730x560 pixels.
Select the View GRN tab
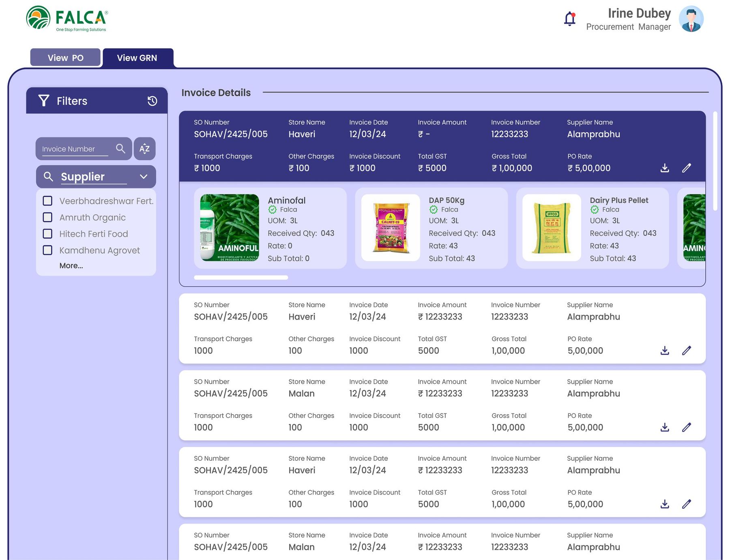138,58
